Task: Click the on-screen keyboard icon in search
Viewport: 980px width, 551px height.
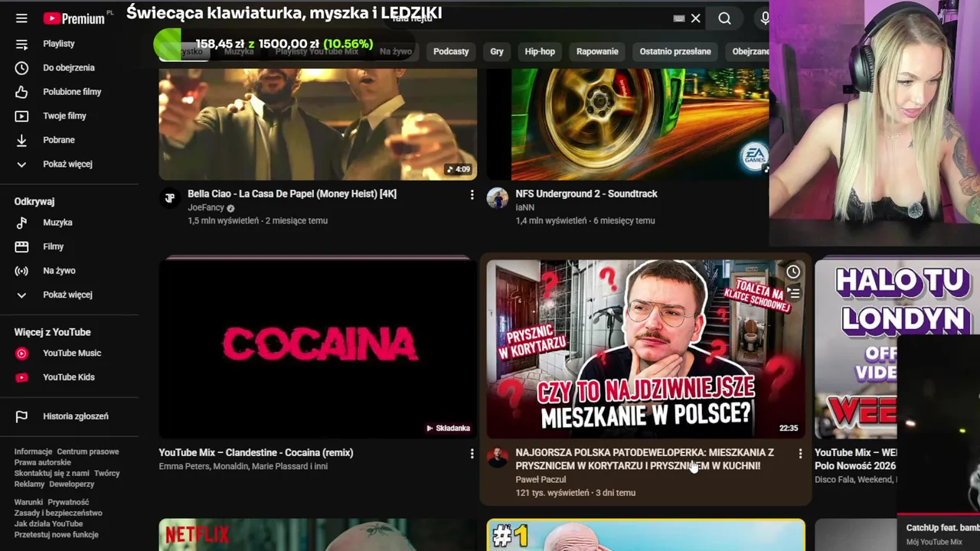Action: (x=679, y=18)
